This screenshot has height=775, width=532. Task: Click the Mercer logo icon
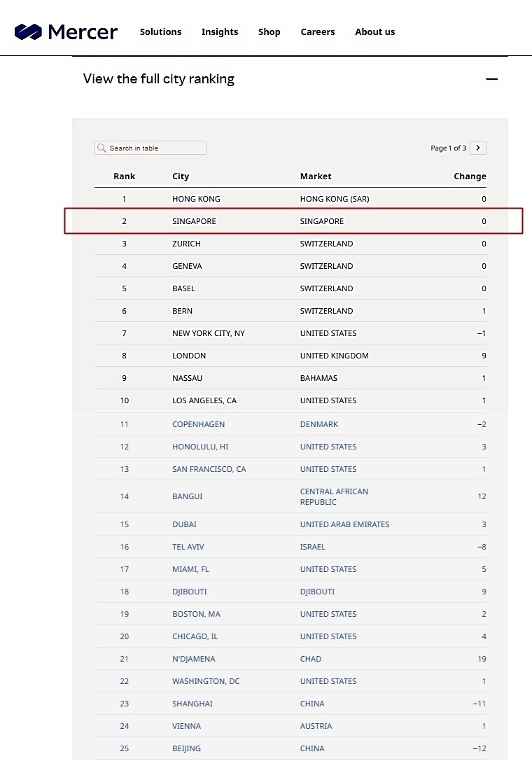[x=28, y=32]
